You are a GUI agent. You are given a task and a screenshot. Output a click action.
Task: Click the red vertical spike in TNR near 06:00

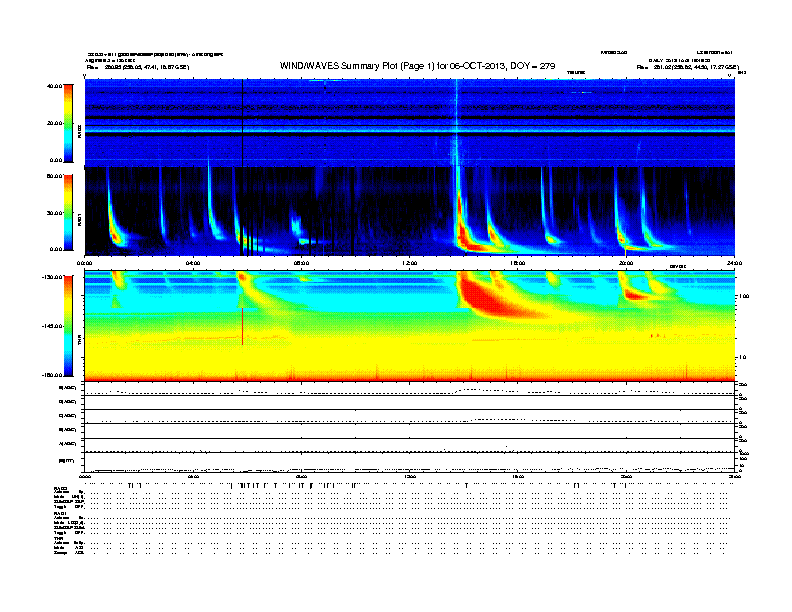(x=242, y=326)
